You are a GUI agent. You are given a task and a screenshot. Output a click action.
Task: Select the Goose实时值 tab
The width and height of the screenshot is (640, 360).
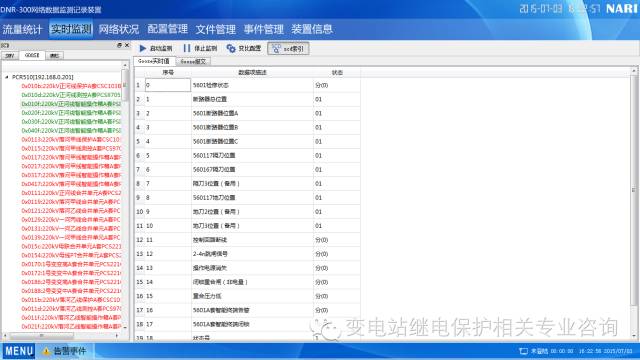154,61
